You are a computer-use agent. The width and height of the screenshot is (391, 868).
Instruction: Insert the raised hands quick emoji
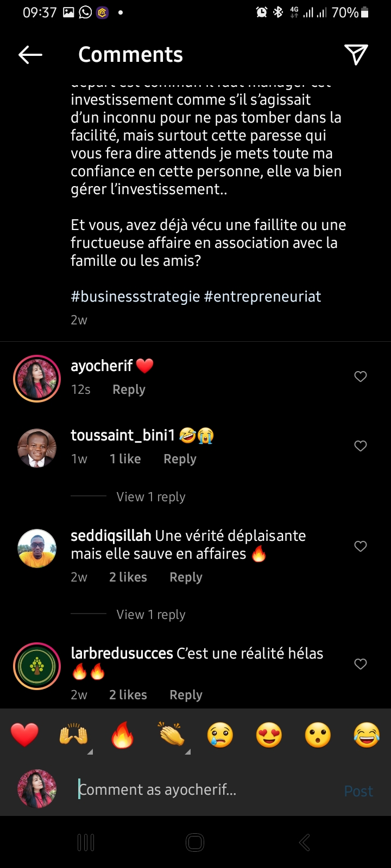pos(73,736)
